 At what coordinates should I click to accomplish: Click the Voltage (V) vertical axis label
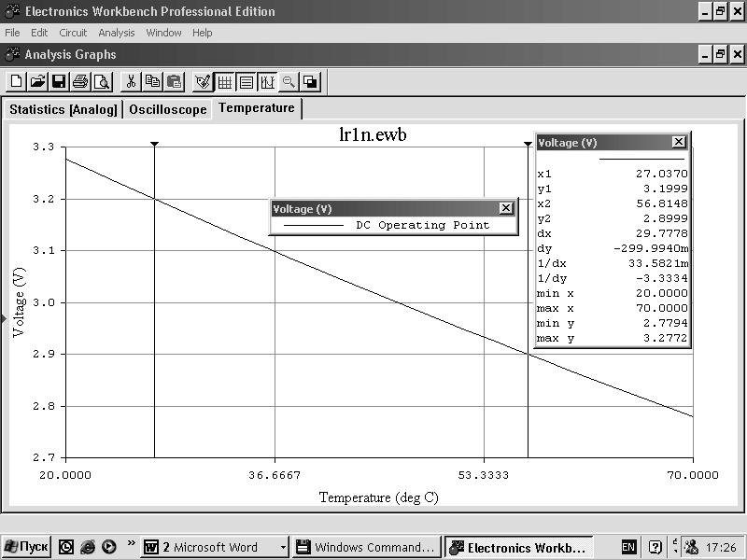[19, 302]
